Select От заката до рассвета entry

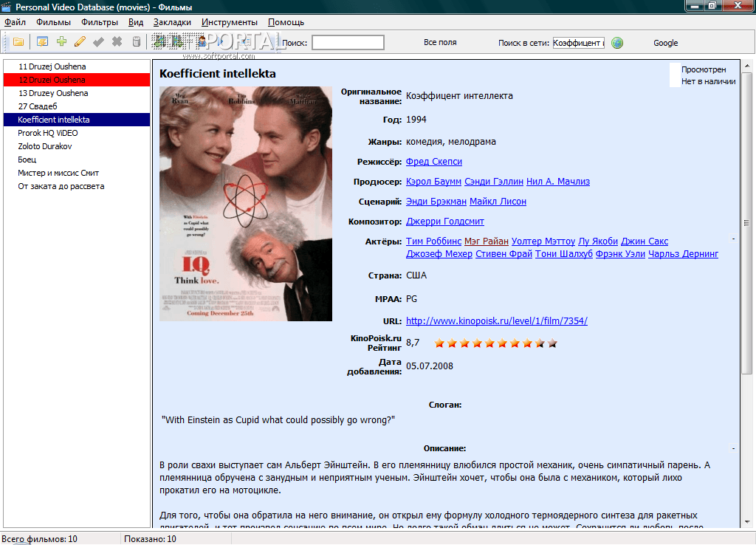(x=77, y=186)
